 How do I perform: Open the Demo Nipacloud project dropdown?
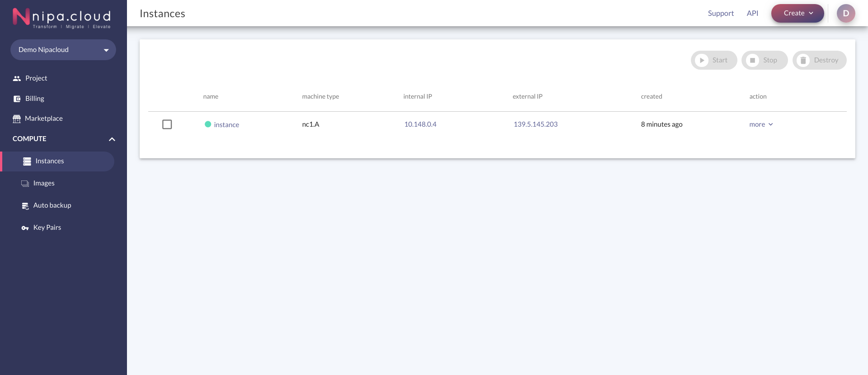tap(63, 50)
